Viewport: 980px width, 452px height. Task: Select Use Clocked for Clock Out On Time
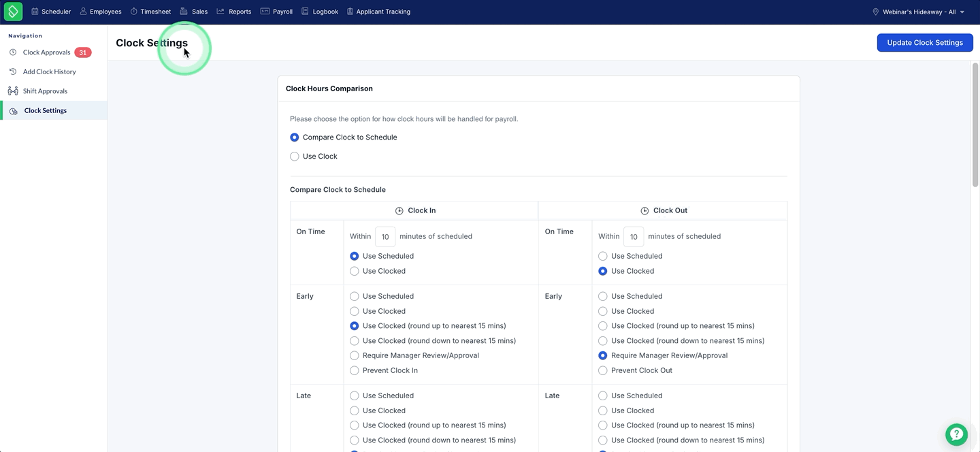[603, 272]
